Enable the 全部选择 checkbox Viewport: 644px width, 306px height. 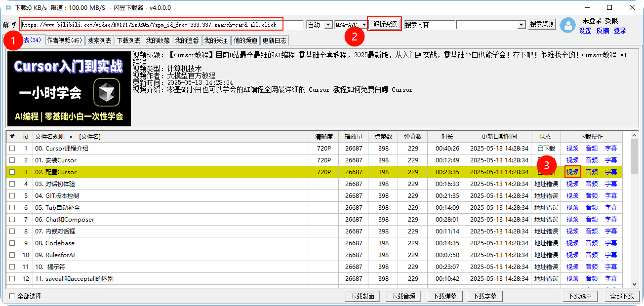coord(12,297)
